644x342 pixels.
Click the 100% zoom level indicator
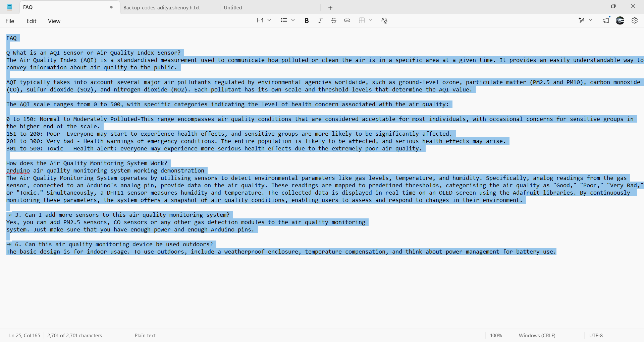[x=496, y=336]
